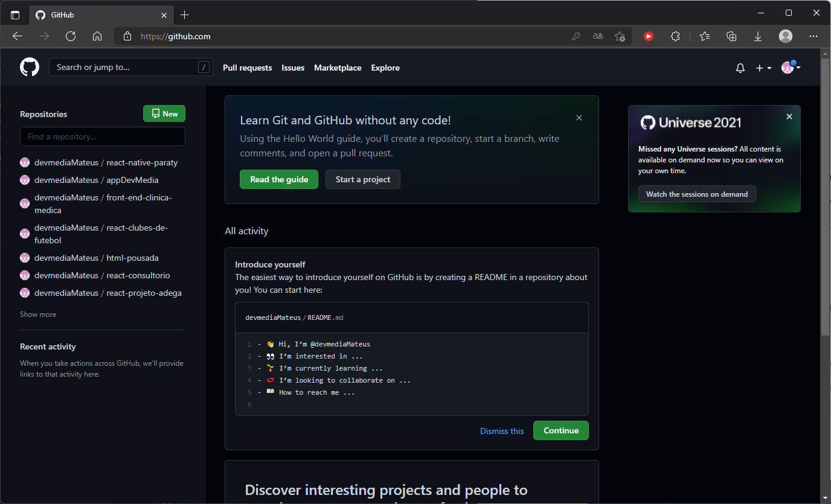Open the extensions puzzle icon

(x=676, y=36)
